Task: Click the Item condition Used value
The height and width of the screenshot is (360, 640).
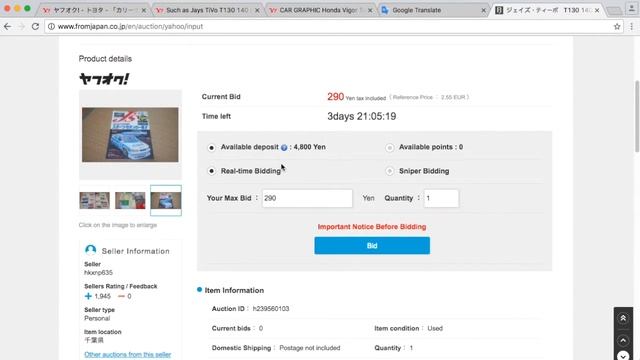Action: (x=435, y=329)
